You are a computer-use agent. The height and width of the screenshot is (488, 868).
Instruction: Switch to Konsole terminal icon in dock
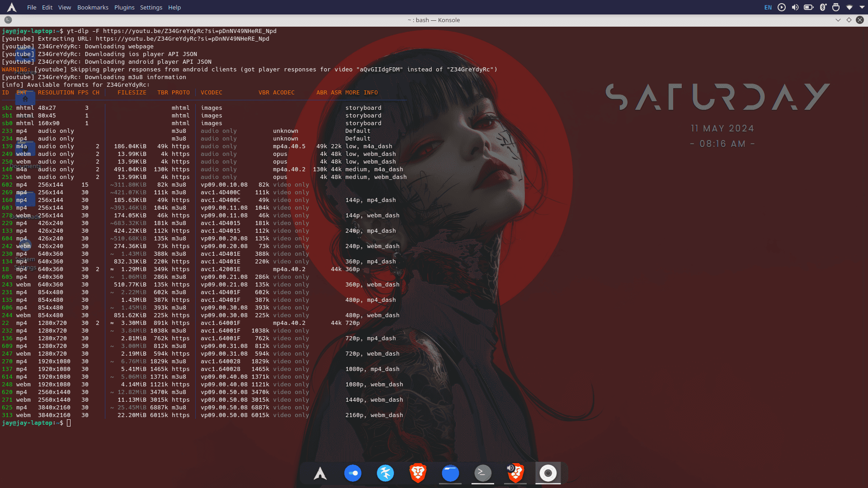(483, 473)
